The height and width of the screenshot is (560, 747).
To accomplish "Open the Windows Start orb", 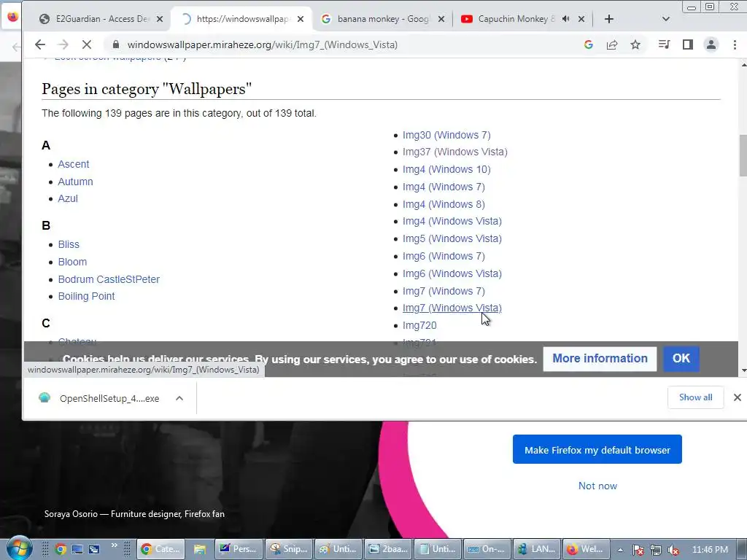I will 19,548.
